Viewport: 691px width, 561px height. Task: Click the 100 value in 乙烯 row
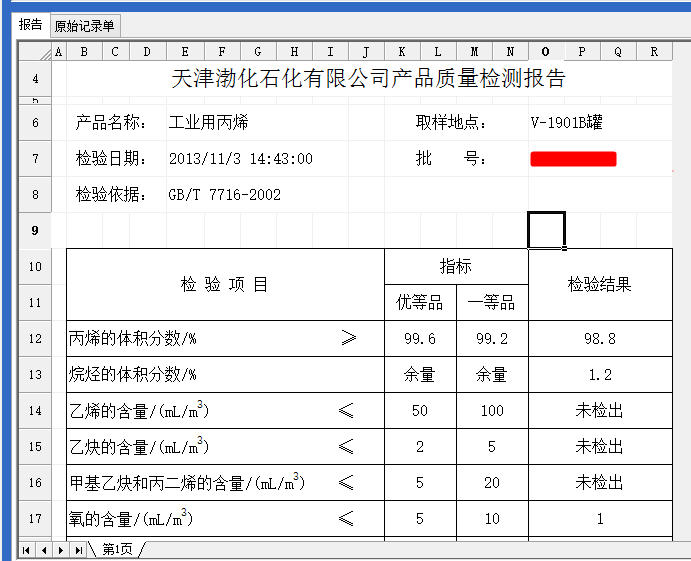[x=492, y=411]
